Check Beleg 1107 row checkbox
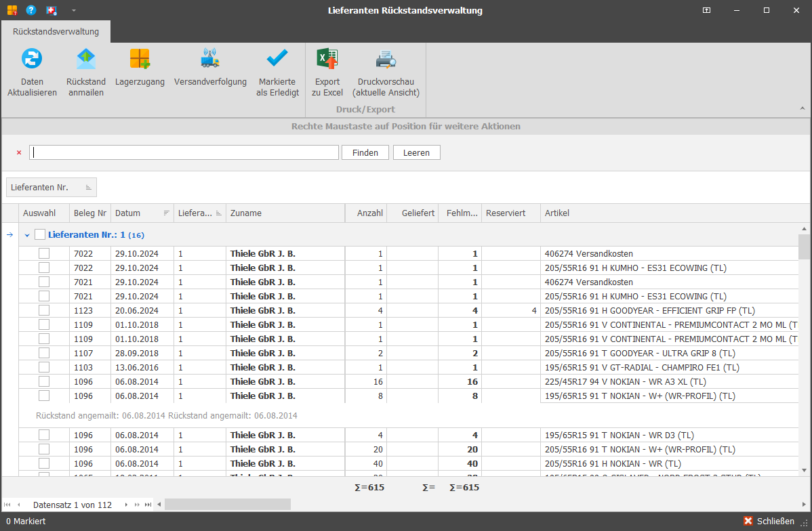 pos(44,353)
